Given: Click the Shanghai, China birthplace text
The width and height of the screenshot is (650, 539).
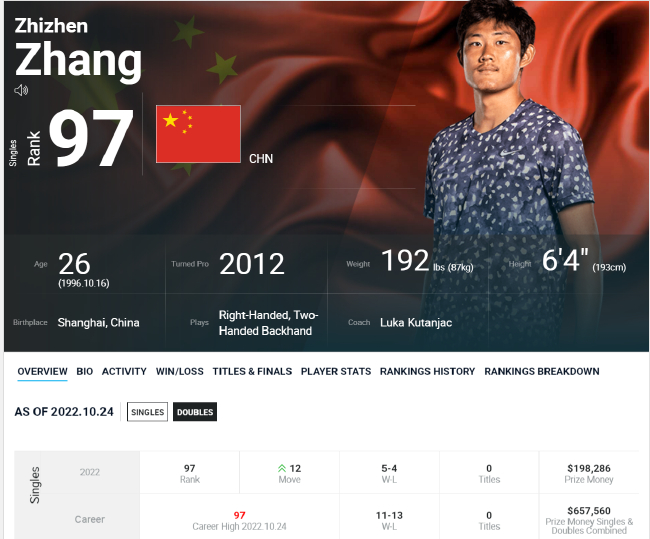Looking at the screenshot, I should [x=99, y=323].
